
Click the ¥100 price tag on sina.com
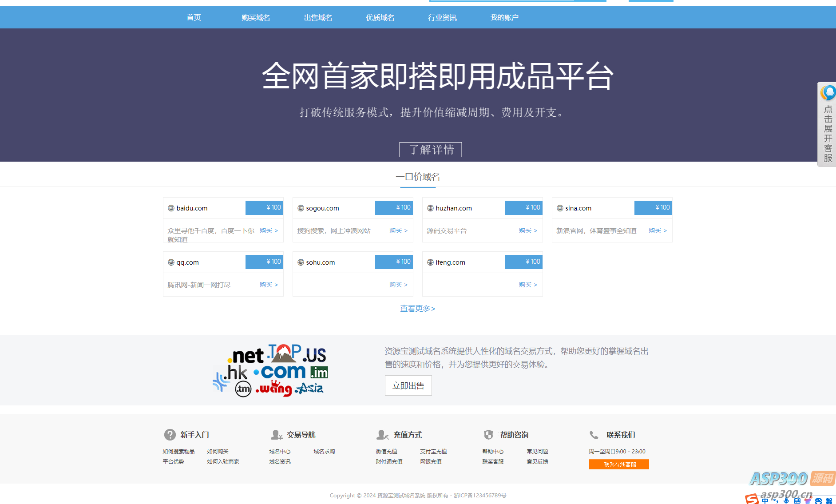click(x=653, y=207)
